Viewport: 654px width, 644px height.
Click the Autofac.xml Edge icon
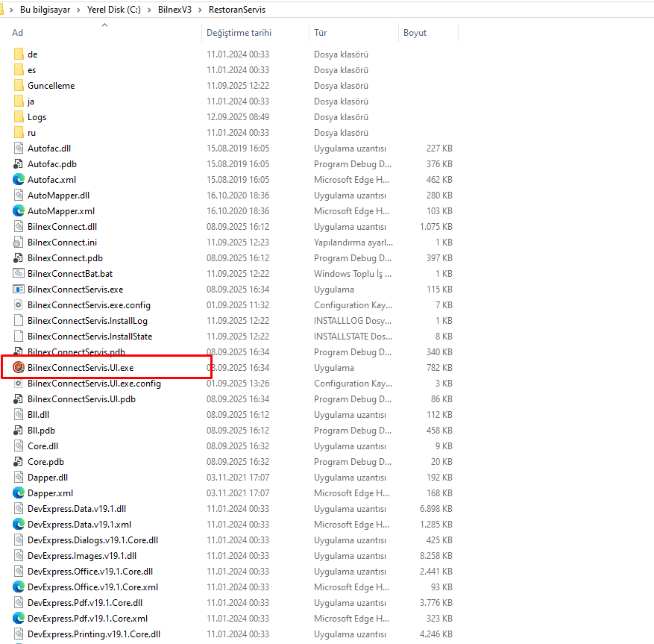click(x=19, y=179)
